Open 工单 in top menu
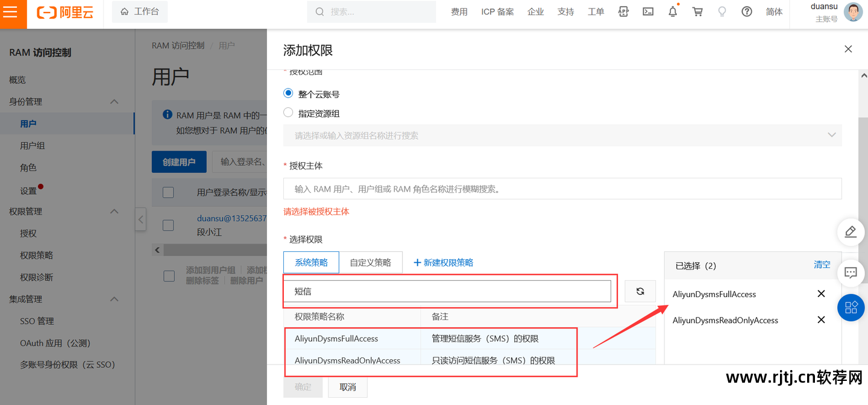 click(x=596, y=11)
